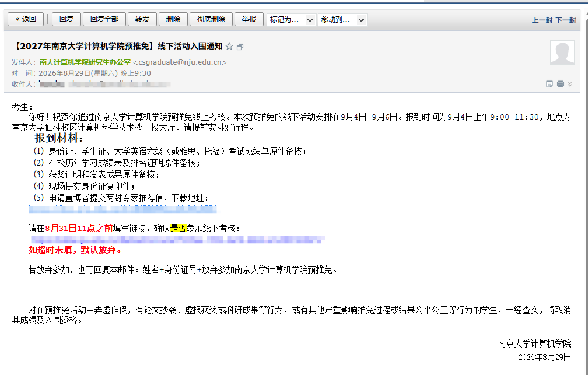Viewport: 588px width, 375px height.
Task: Click the 报到材料 heading
Action: (59, 138)
